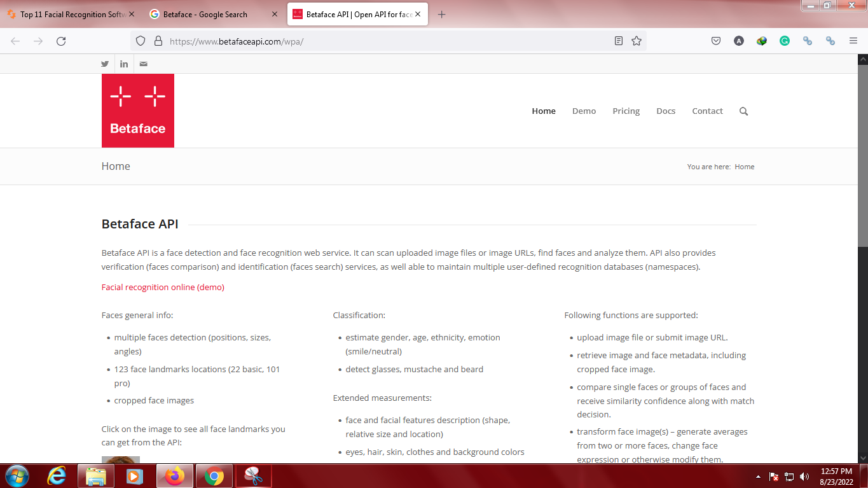This screenshot has width=868, height=488.
Task: Click the shield tracking protection icon
Action: [x=142, y=41]
